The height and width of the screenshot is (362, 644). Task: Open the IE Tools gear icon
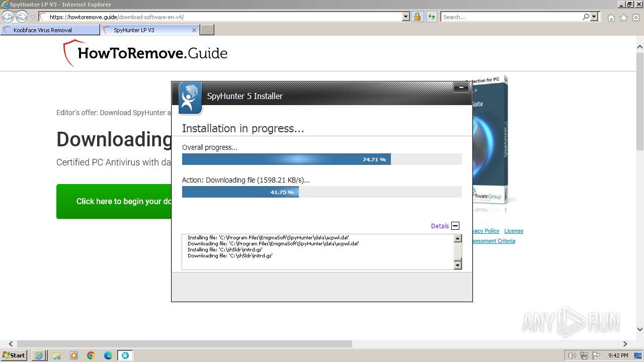pos(636,18)
